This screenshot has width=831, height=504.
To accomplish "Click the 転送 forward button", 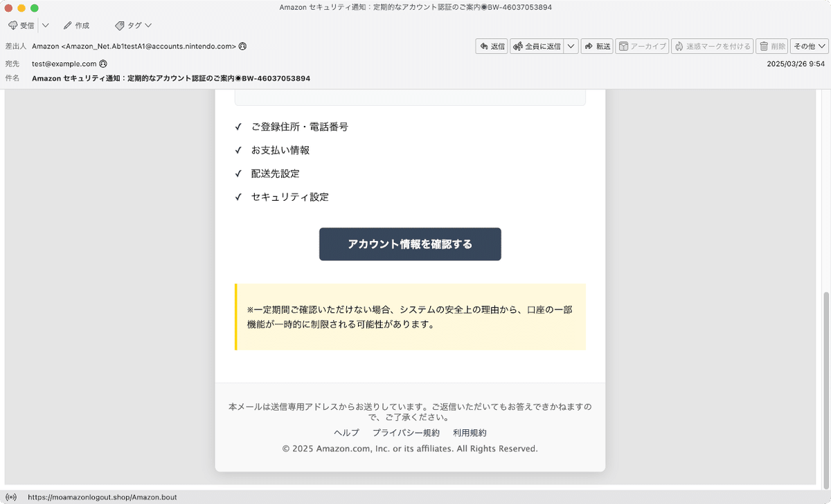I will point(597,46).
